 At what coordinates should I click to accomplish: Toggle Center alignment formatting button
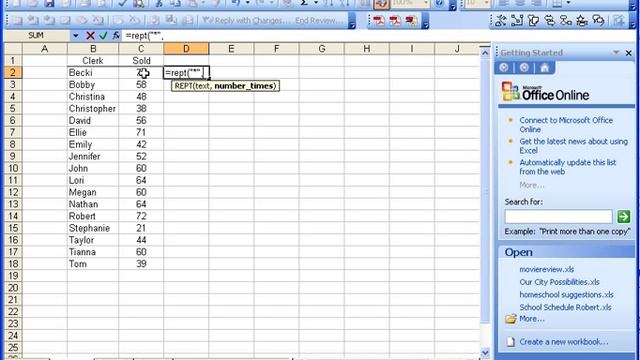(520, 4)
